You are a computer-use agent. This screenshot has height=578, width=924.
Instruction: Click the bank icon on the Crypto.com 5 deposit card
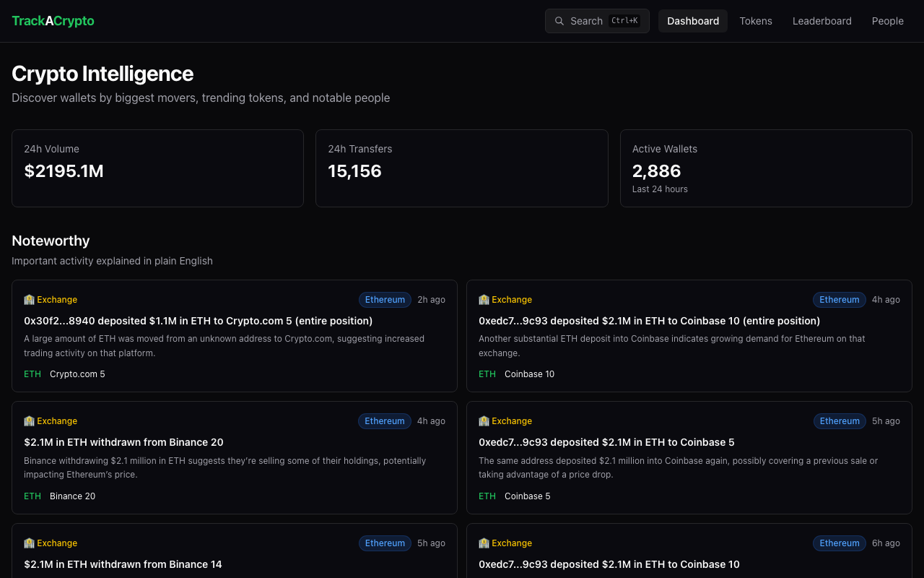[x=29, y=300]
